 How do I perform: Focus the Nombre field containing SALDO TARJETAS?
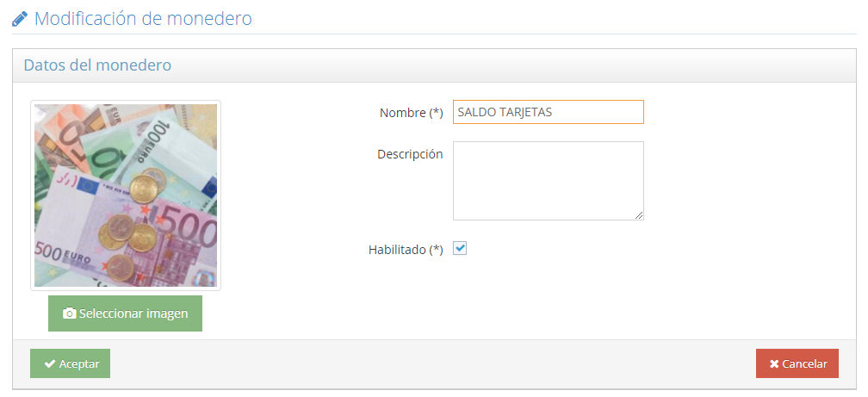[548, 112]
